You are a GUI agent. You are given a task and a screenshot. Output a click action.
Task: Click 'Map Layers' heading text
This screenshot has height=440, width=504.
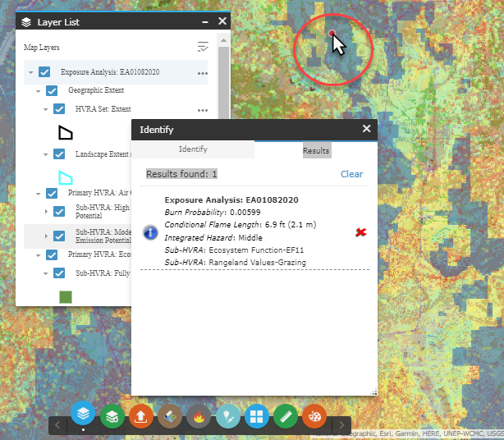[42, 48]
